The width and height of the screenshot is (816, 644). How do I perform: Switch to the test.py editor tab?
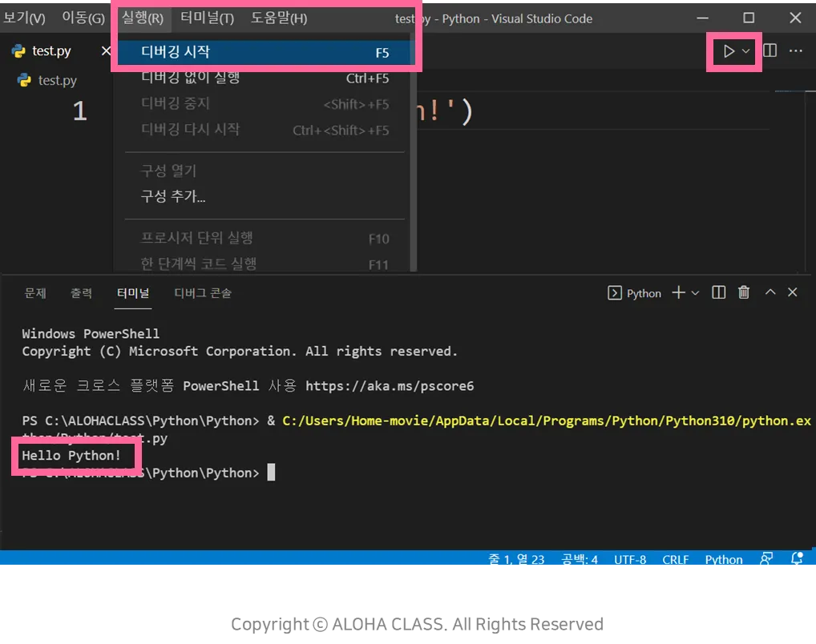51,50
